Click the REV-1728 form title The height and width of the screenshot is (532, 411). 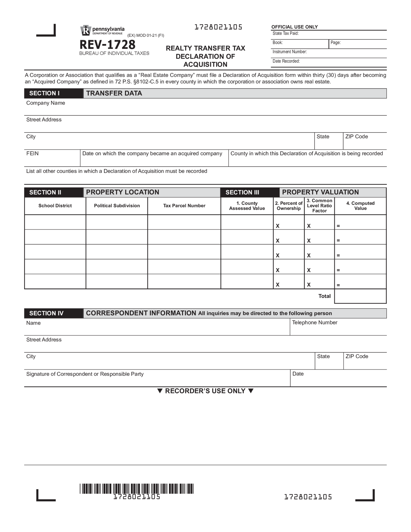pyautogui.click(x=107, y=45)
